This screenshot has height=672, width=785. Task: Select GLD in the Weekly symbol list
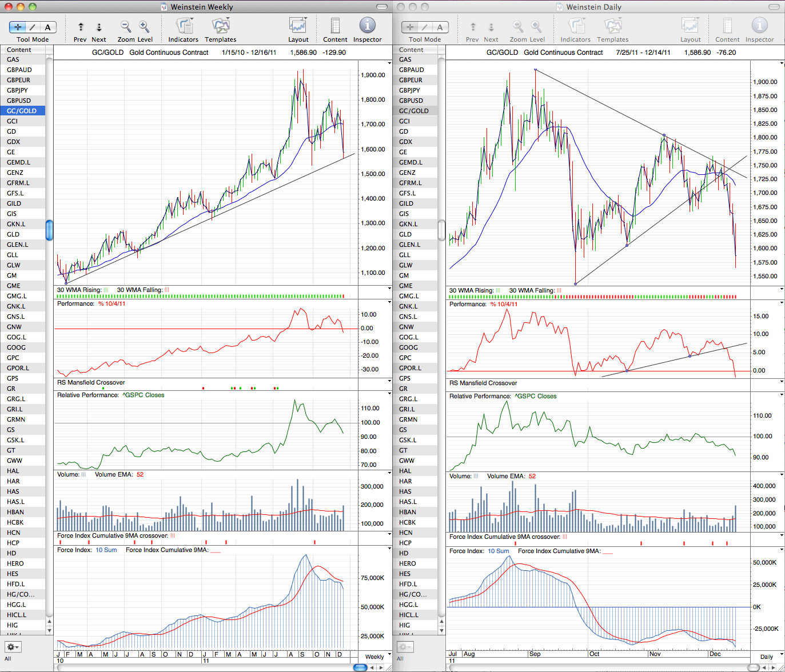(23, 234)
